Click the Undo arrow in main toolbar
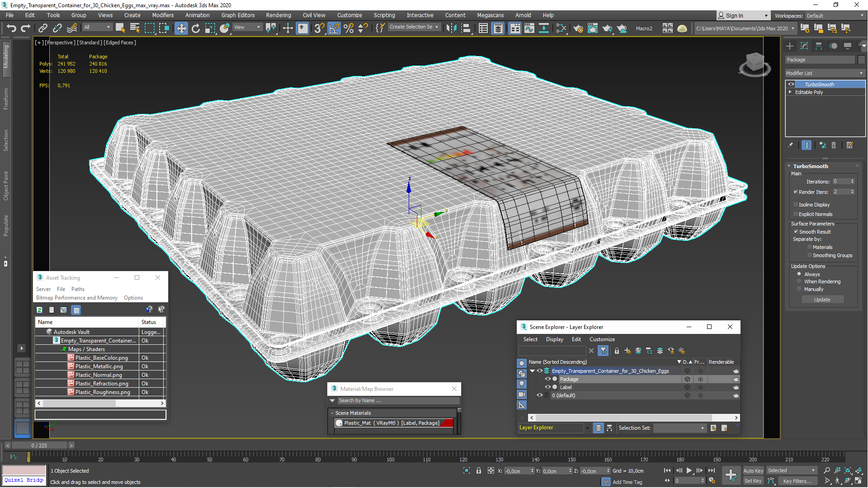Screen dimensions: 868x488 tap(11, 28)
